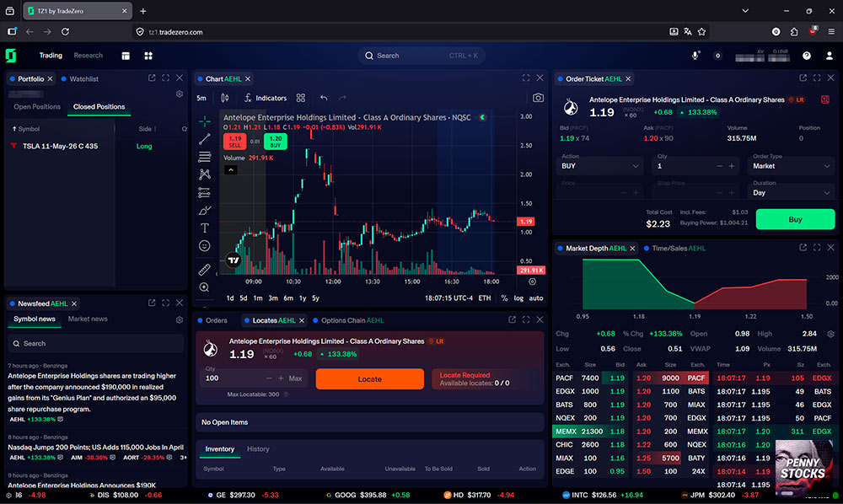The image size is (843, 504).
Task: Select the TSLA 11-May-26 C 435 position row
Action: pyautogui.click(x=96, y=146)
